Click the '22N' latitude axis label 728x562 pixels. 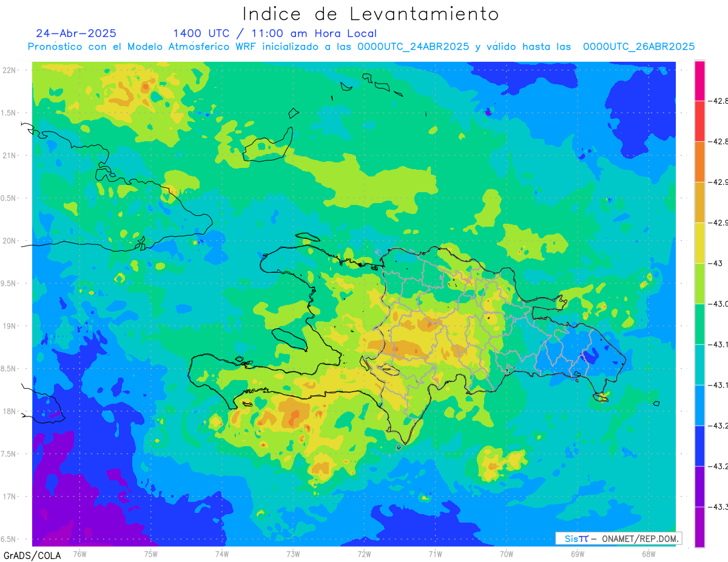click(x=10, y=70)
